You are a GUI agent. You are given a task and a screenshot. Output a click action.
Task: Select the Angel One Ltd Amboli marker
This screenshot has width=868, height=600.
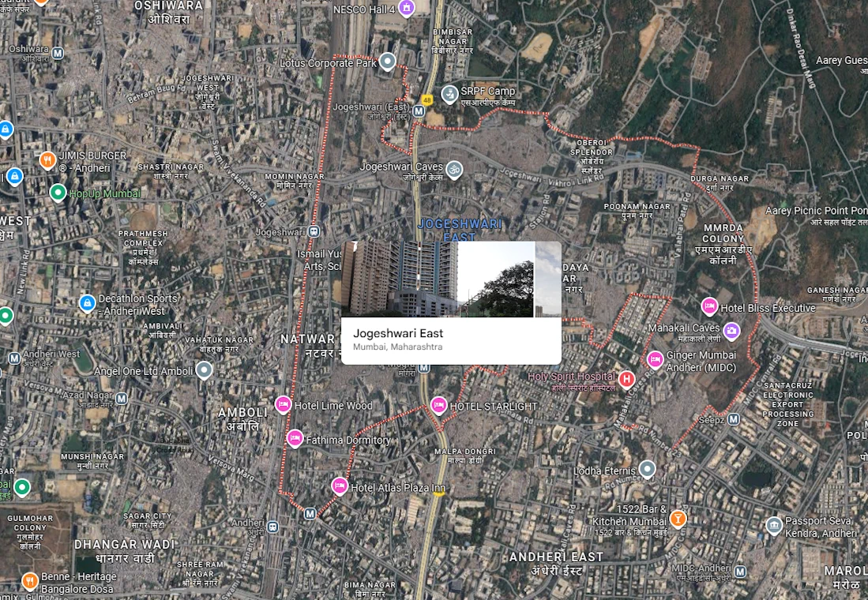tap(204, 369)
